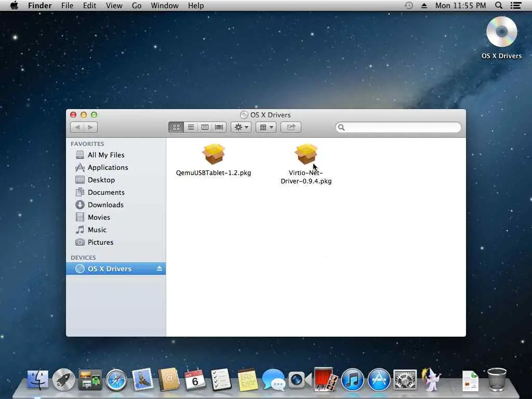Open Photo Booth from the Dock
Screen dimensions: 532x399
pyautogui.click(x=326, y=379)
